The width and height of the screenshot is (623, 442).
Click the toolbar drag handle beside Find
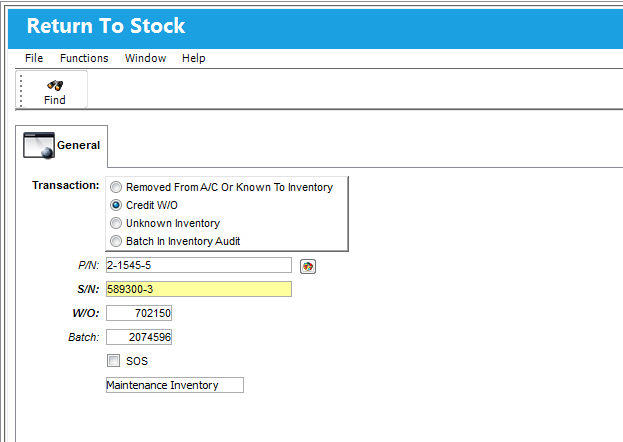pyautogui.click(x=21, y=90)
